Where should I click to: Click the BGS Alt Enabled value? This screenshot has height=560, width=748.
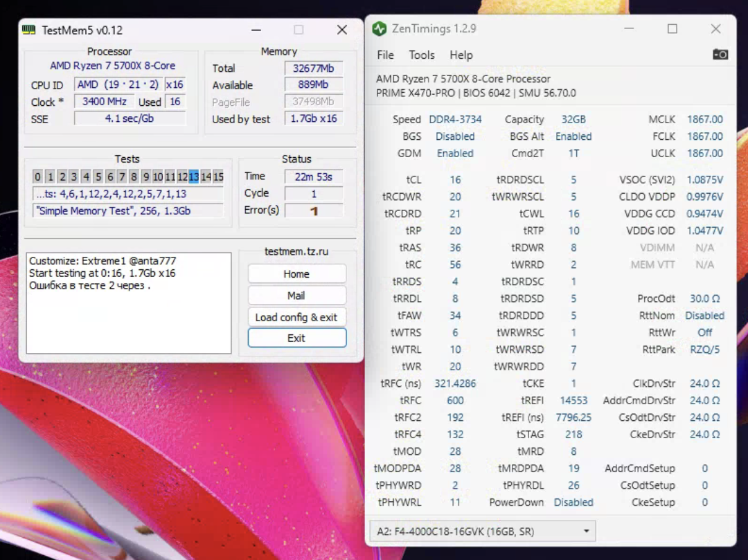click(573, 136)
